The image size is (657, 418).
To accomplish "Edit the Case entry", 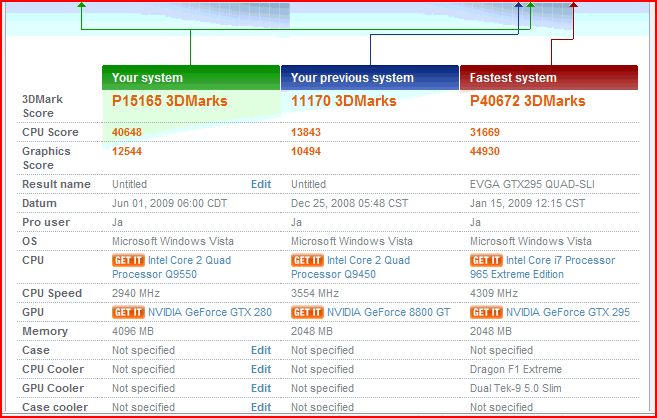I will tap(261, 350).
